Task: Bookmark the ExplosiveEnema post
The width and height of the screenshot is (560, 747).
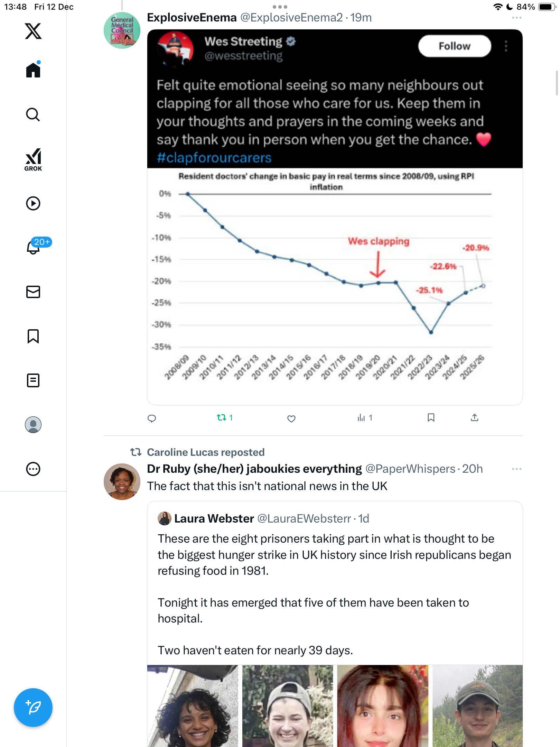Action: [x=431, y=418]
